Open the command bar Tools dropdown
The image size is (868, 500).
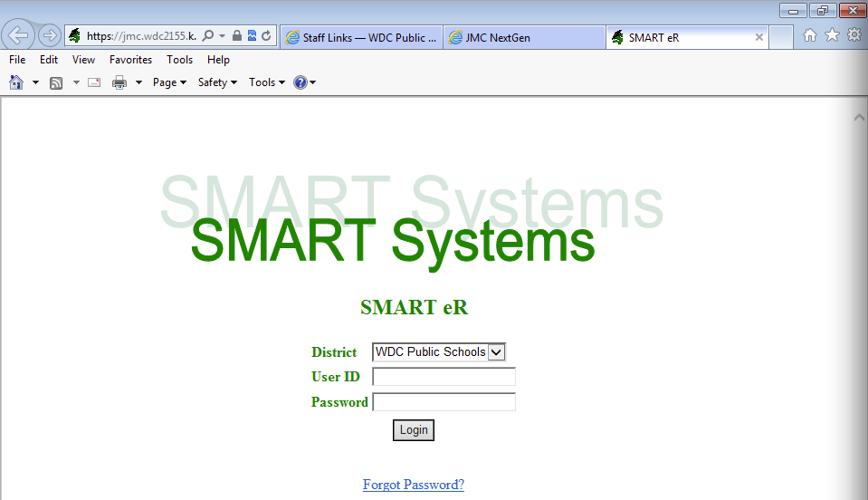coord(267,82)
